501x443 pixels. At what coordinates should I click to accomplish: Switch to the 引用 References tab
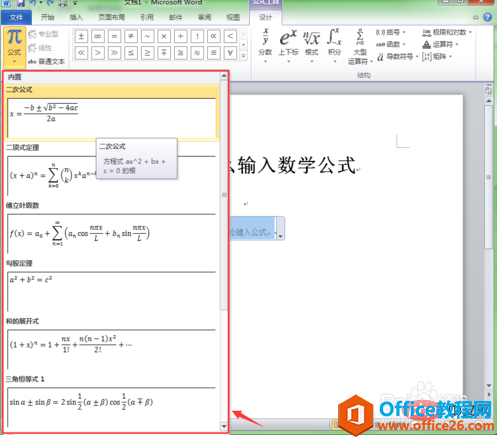147,17
